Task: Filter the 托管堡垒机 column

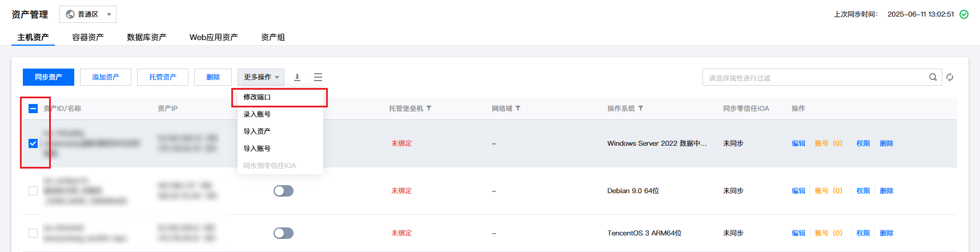Action: point(429,109)
